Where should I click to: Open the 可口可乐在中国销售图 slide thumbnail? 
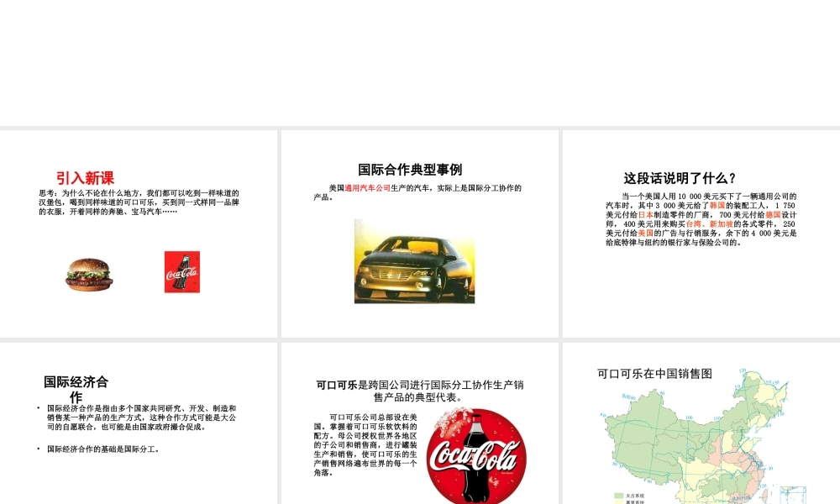[x=701, y=423]
